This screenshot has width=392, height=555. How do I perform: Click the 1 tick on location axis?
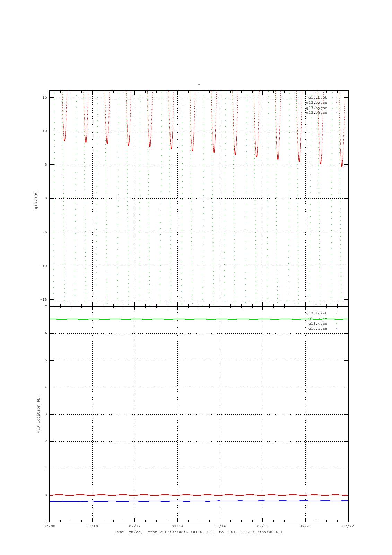pyautogui.click(x=46, y=468)
